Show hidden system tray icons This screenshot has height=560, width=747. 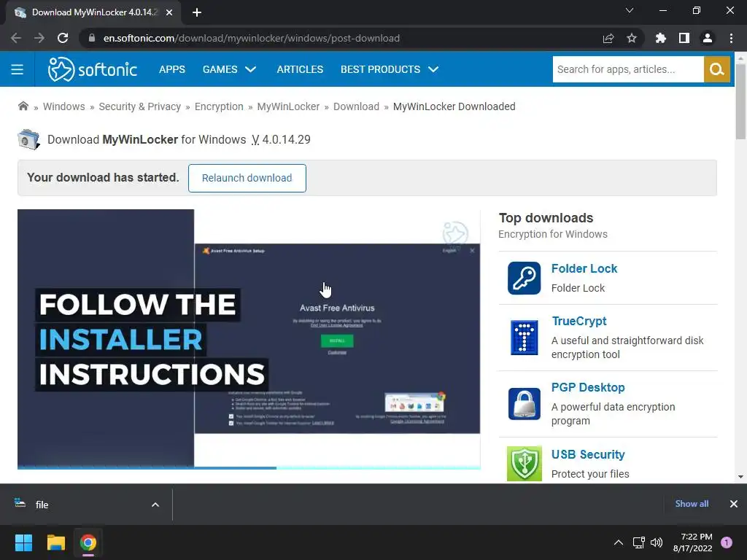[x=619, y=542]
